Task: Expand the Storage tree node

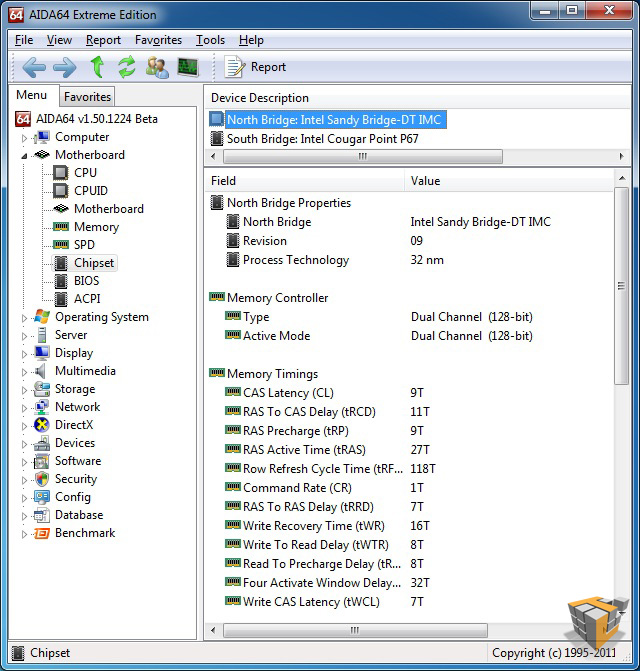Action: click(x=24, y=390)
